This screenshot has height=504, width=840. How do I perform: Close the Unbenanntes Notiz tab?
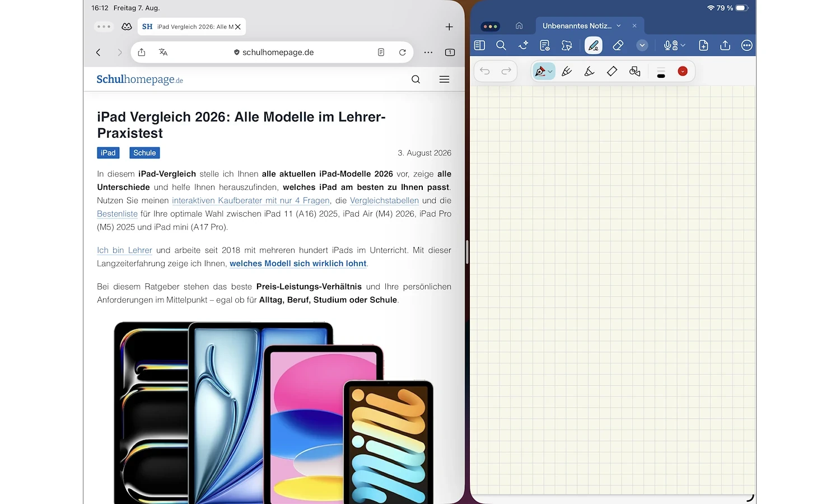(x=634, y=26)
